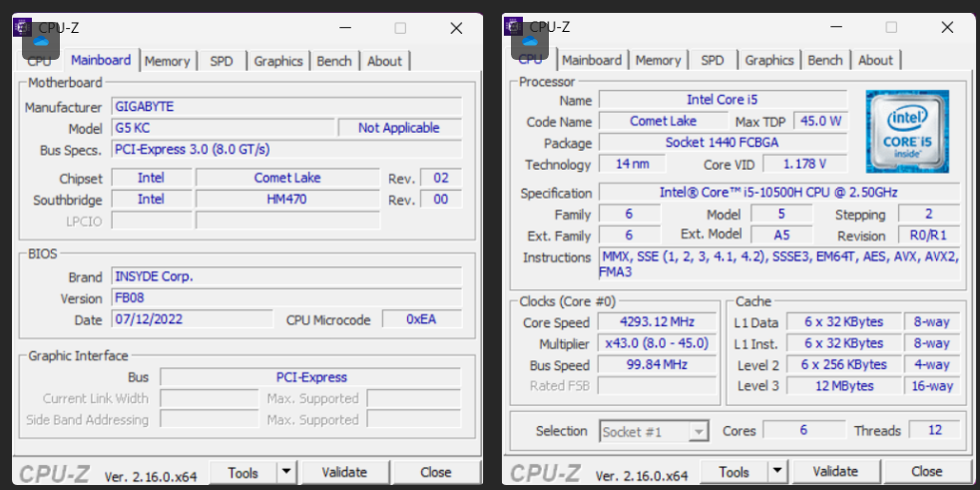
Task: Click the PCI-Express graphic interface bus field
Action: [x=310, y=377]
